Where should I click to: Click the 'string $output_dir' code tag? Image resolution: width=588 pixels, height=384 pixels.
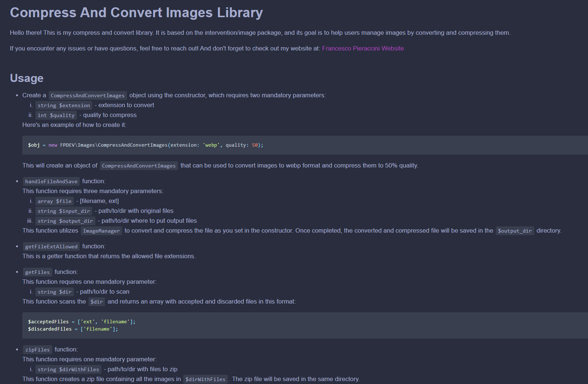65,221
